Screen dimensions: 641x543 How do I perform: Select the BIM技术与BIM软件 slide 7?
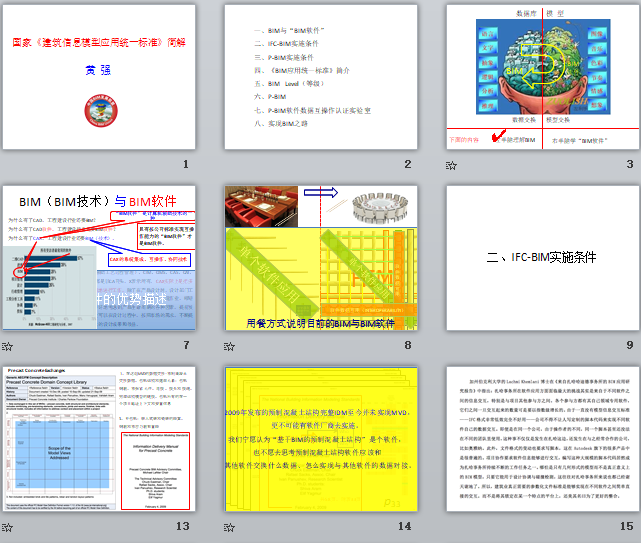99,258
